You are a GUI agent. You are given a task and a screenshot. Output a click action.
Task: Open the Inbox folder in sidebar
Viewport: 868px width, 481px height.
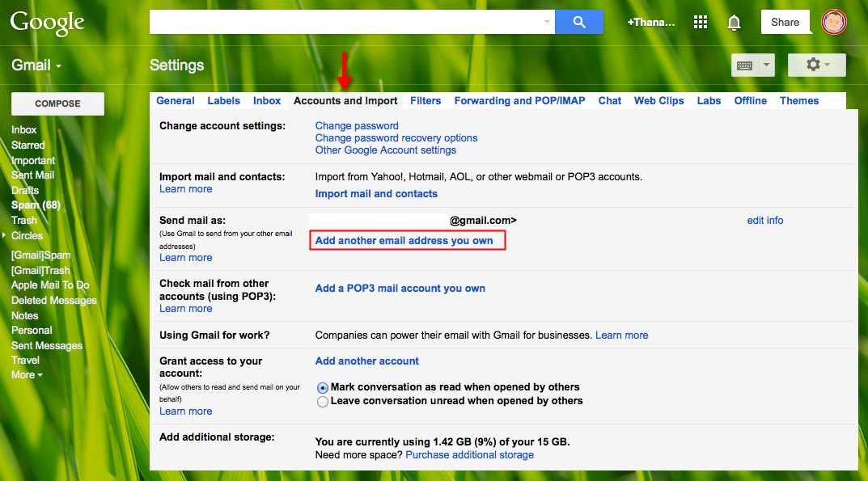[23, 130]
